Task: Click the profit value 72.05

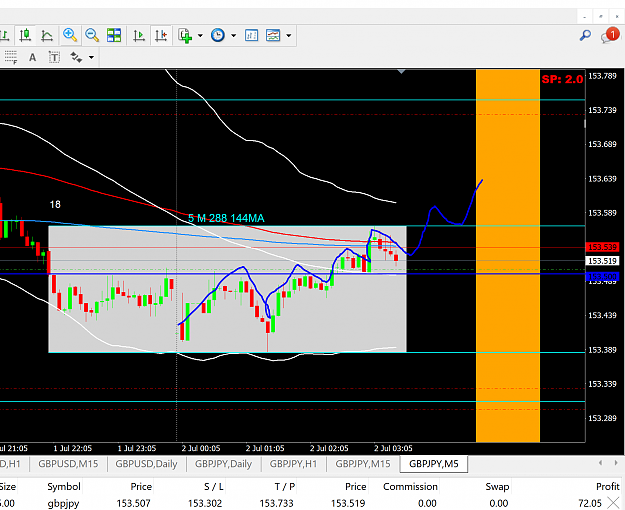Action: (590, 503)
